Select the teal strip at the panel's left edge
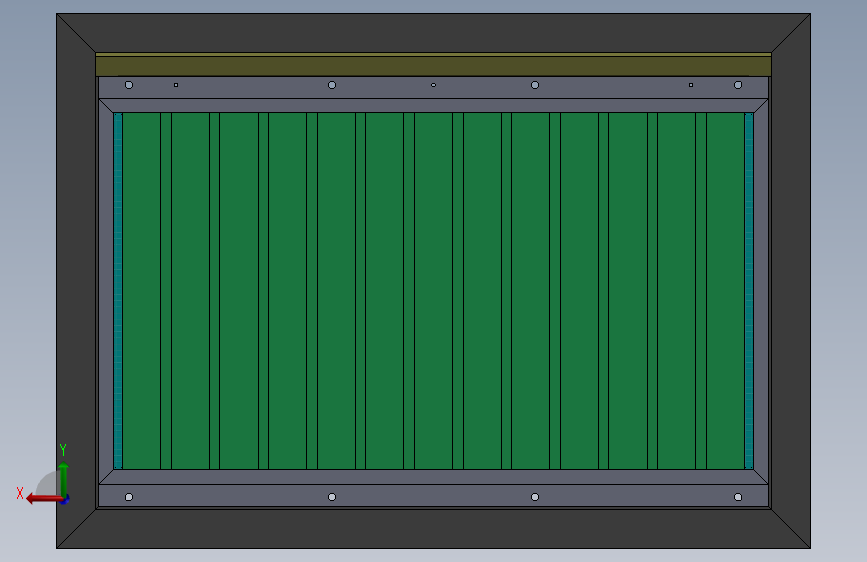The width and height of the screenshot is (867, 562). point(118,291)
